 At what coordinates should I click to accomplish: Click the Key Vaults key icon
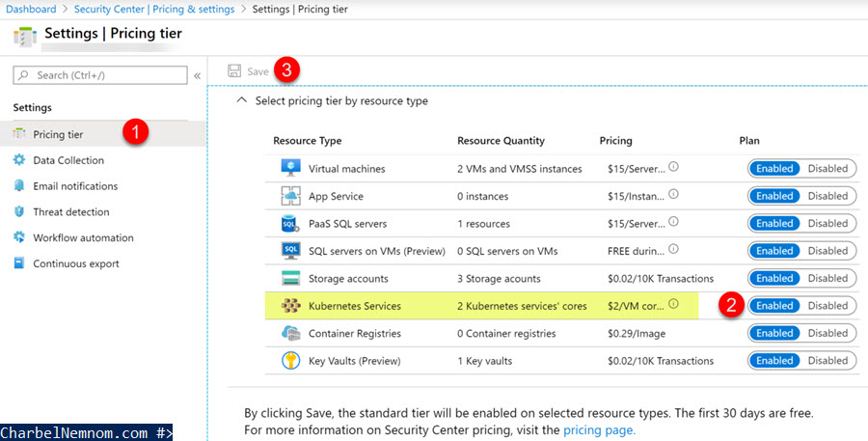coord(290,361)
